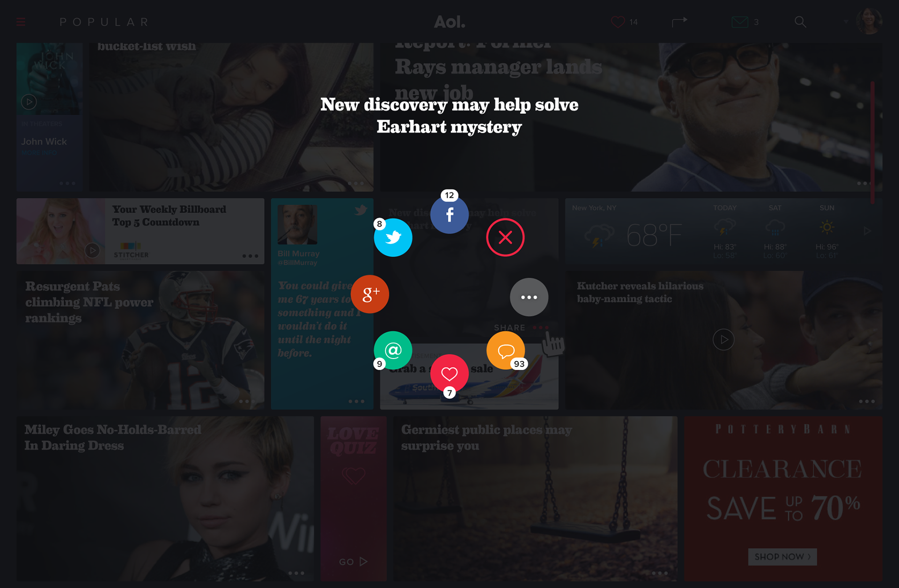This screenshot has width=899, height=588.
Task: Start the Love Quiz with GO
Action: click(x=354, y=561)
